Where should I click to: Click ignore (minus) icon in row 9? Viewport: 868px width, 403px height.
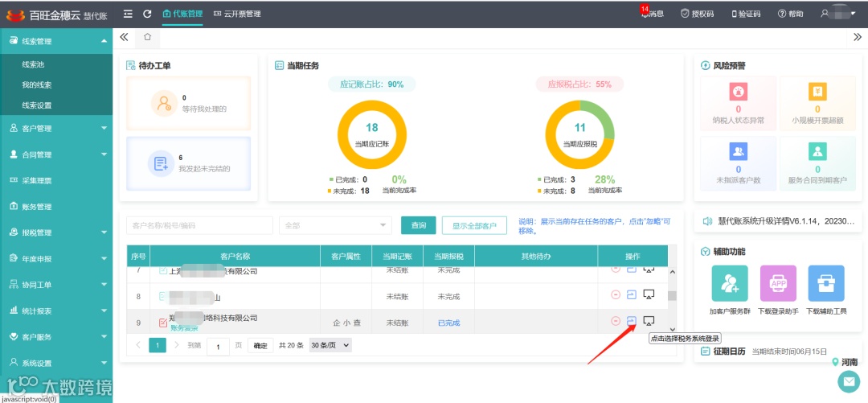pos(615,320)
